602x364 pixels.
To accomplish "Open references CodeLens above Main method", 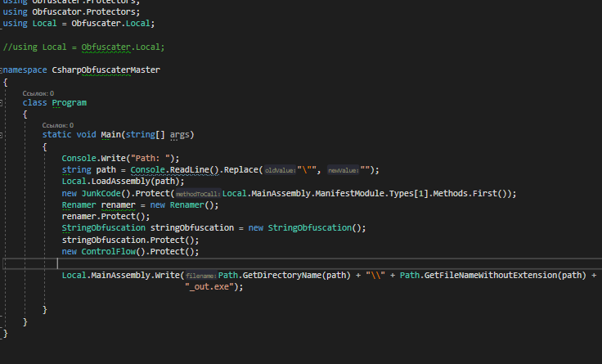I will [x=58, y=125].
